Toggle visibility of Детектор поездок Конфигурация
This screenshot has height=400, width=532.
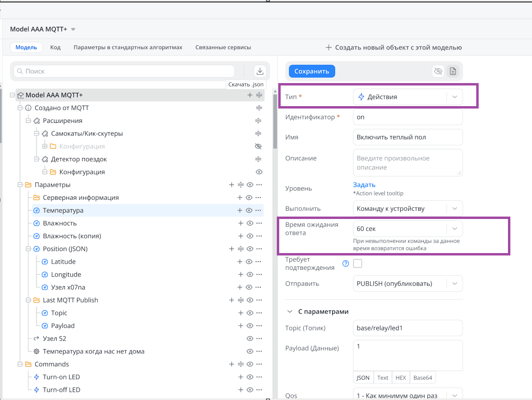tap(259, 172)
